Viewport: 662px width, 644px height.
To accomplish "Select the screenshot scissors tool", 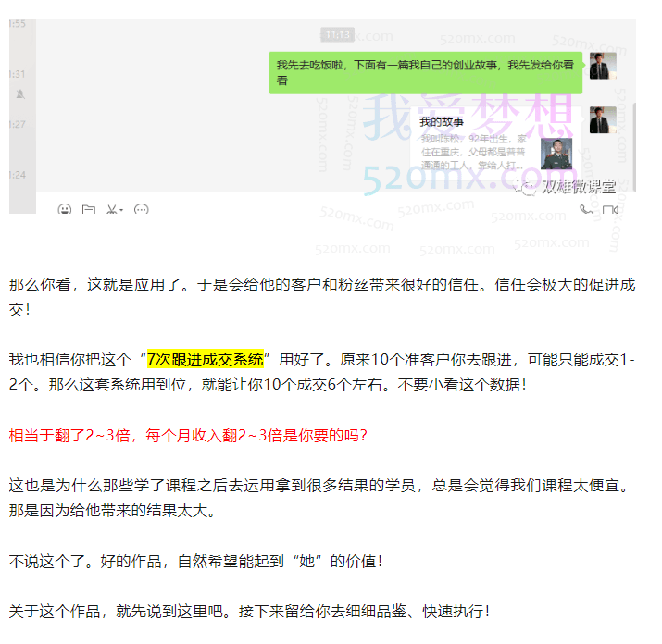I will coord(111,209).
